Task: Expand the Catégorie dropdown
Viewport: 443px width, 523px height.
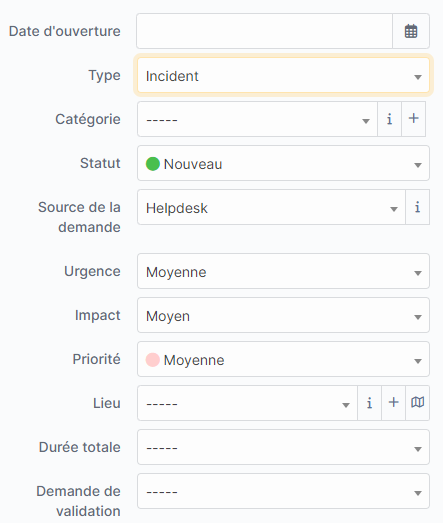Action: point(257,119)
